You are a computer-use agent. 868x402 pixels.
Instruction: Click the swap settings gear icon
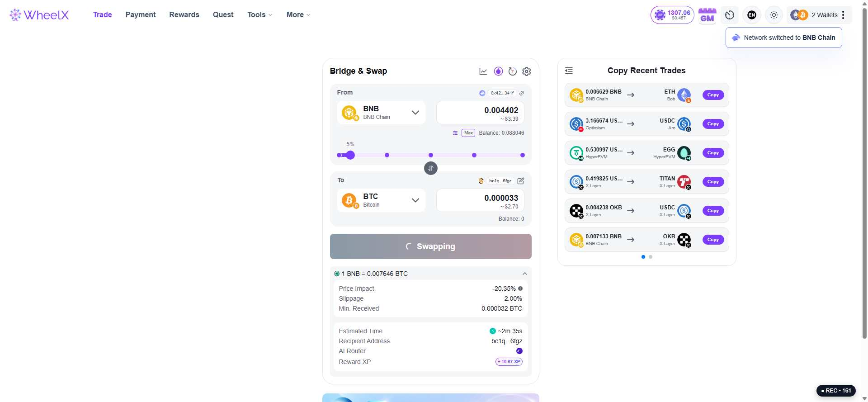[527, 71]
